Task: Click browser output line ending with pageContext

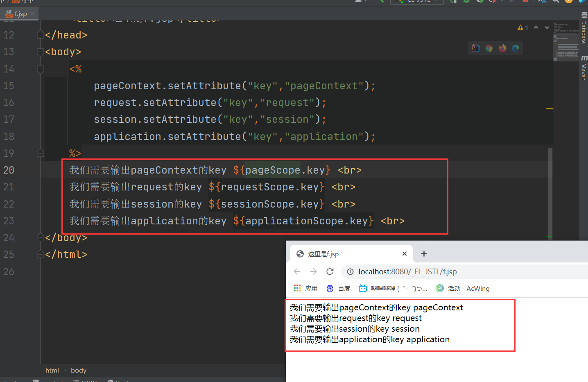Action: pyautogui.click(x=376, y=307)
